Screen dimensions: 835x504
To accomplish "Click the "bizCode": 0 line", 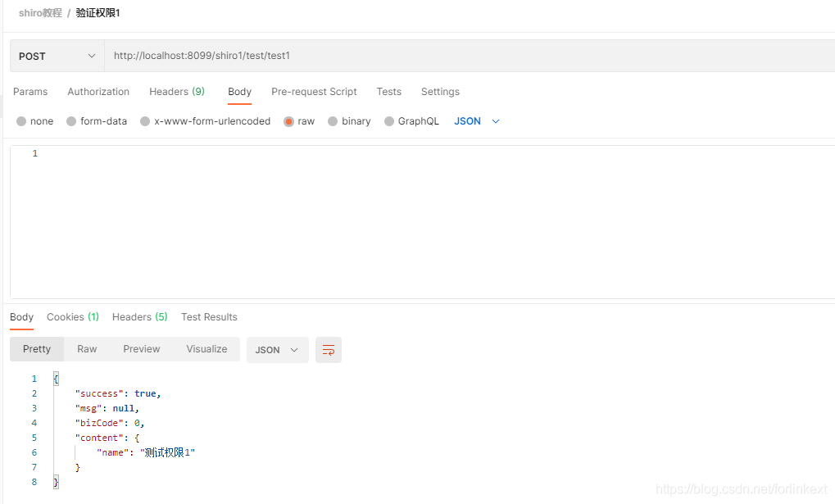I will click(110, 423).
